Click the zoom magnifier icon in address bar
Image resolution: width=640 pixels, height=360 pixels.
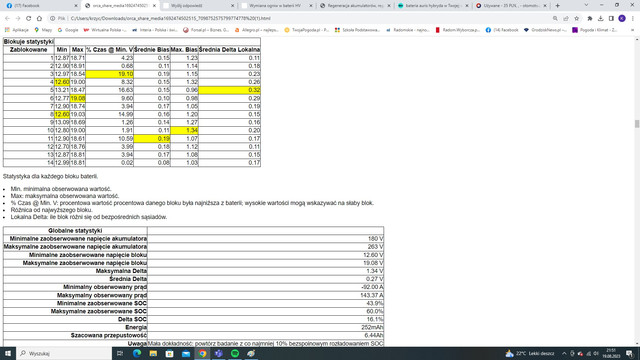click(x=555, y=18)
